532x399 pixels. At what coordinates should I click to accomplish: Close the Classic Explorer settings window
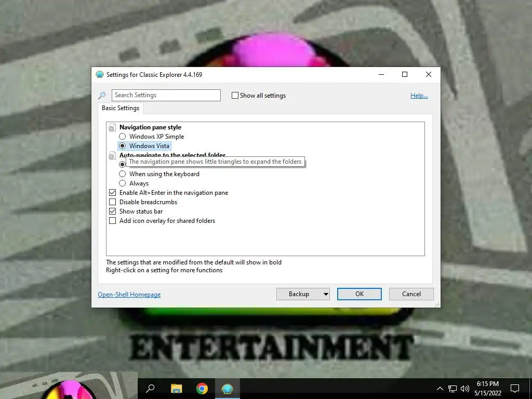pos(429,75)
